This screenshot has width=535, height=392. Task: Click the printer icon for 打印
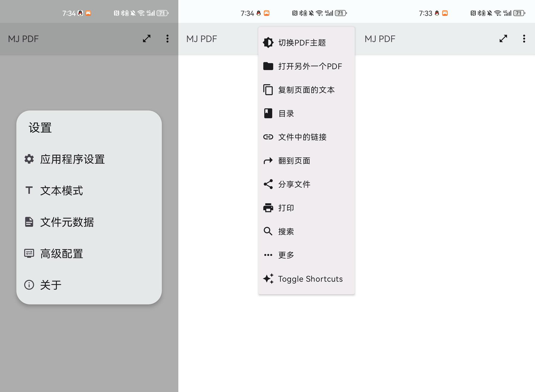point(268,208)
